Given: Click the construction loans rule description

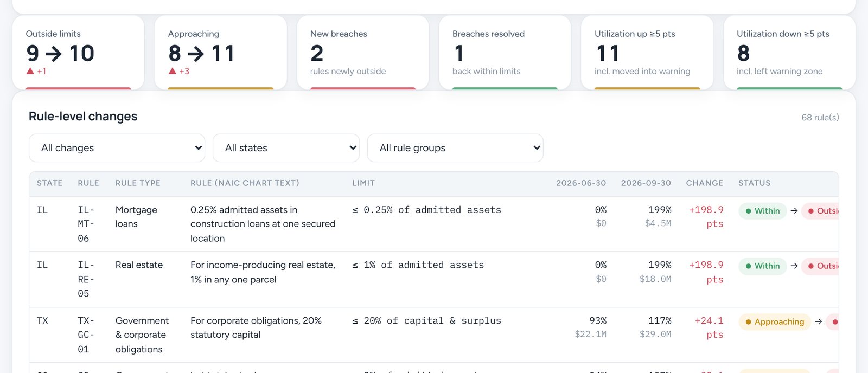Looking at the screenshot, I should click(263, 224).
